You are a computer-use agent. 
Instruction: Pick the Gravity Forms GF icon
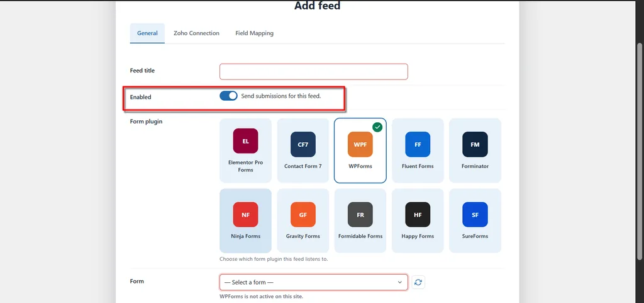coord(303,215)
